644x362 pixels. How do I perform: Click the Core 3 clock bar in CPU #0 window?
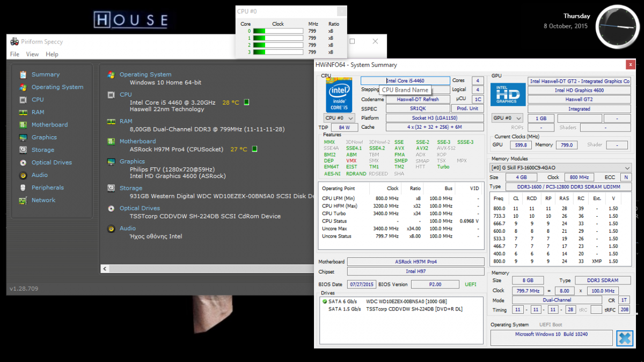click(277, 52)
